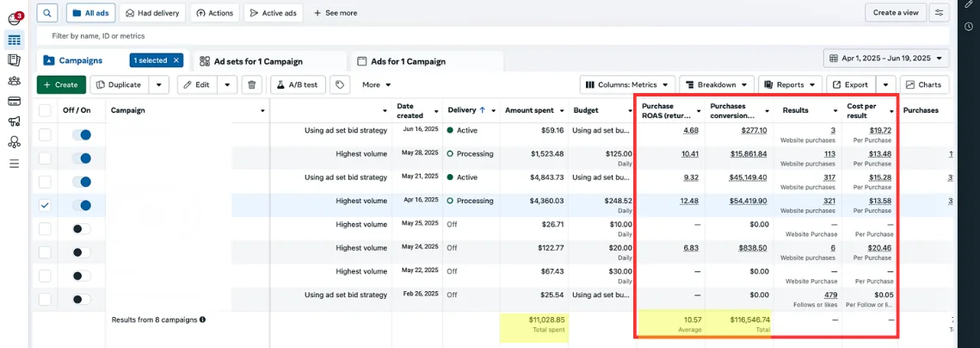Open the Results column header dropdown arrow
980x348 pixels.
[835, 111]
